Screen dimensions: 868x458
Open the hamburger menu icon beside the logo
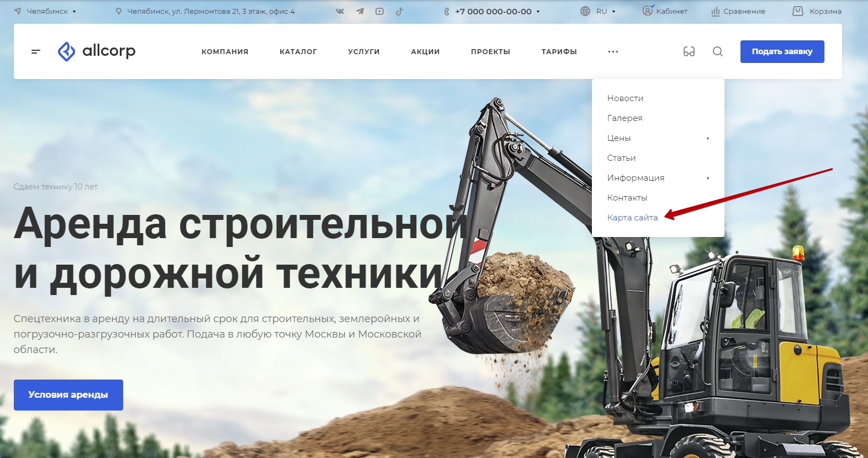click(x=36, y=51)
